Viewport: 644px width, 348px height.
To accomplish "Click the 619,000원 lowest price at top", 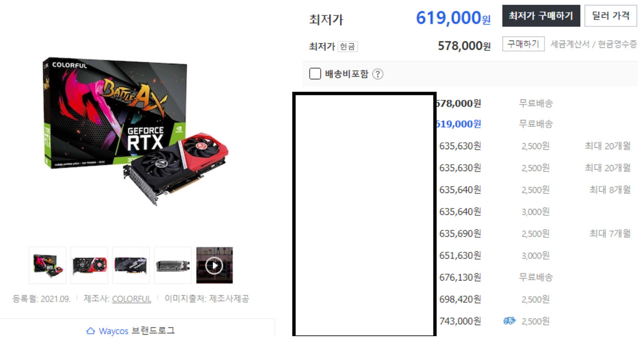I will coord(453,18).
